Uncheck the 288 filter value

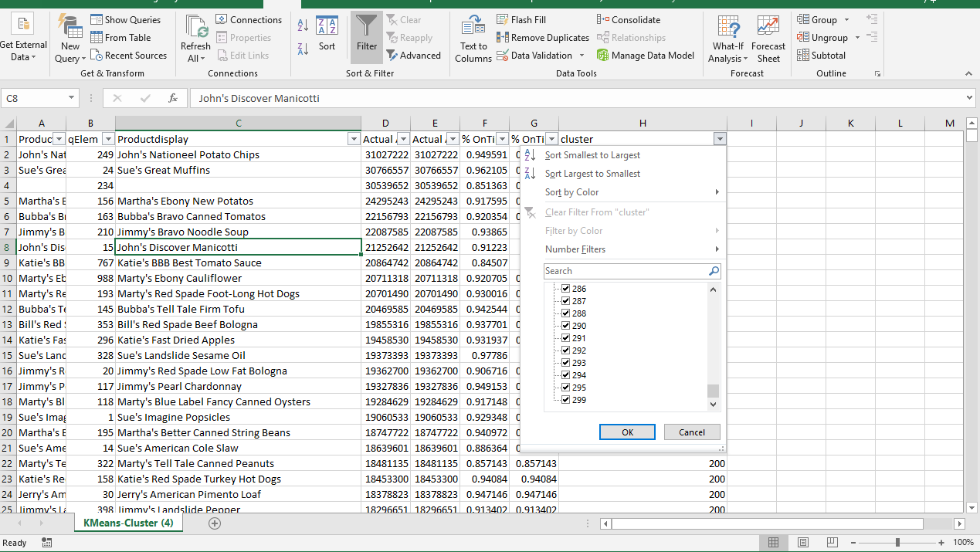pyautogui.click(x=565, y=313)
